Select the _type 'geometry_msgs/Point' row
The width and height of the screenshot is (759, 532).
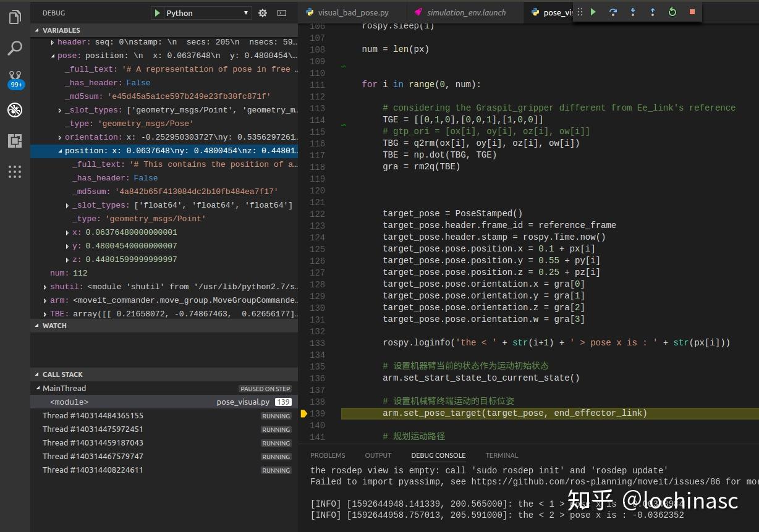(x=164, y=219)
